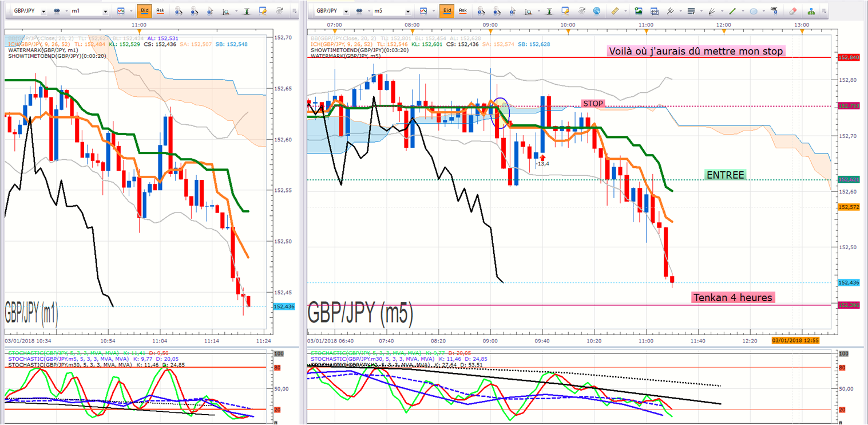Click the 152,753 stop price marker
The width and height of the screenshot is (868, 425).
[849, 106]
